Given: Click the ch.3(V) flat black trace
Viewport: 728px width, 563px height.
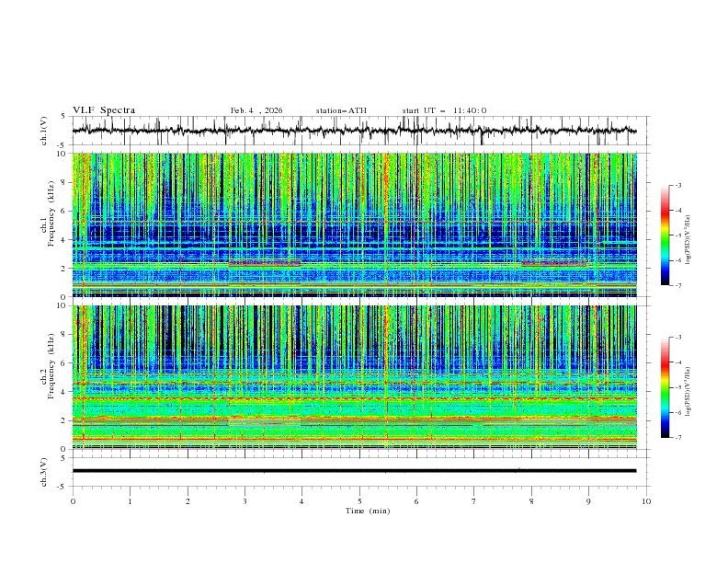Looking at the screenshot, I should (x=358, y=470).
